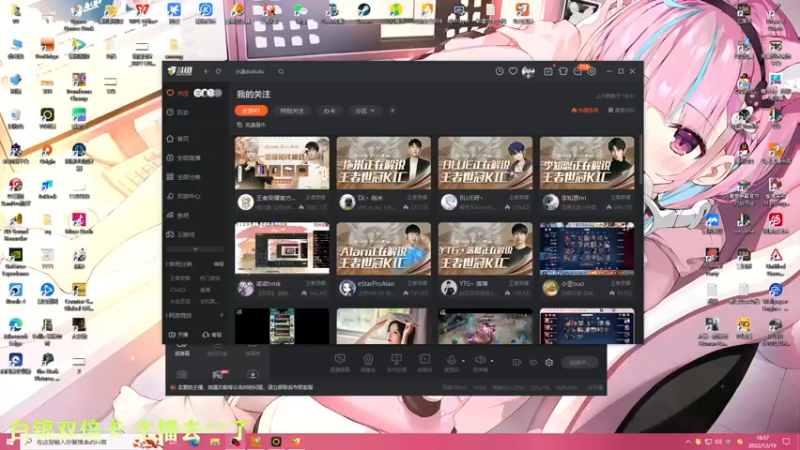The width and height of the screenshot is (800, 450).
Task: Select the CS:GO category shortcut in sidebar
Action: (178, 290)
